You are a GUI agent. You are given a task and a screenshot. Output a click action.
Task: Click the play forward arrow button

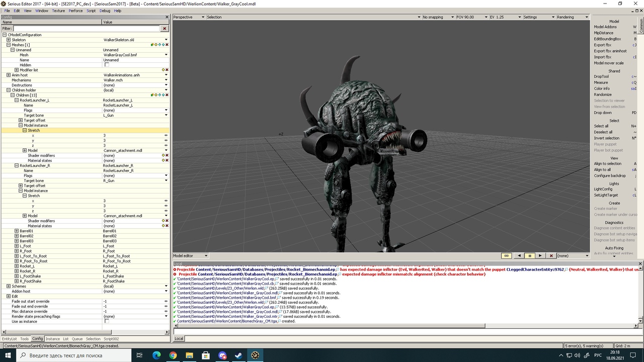click(x=540, y=256)
